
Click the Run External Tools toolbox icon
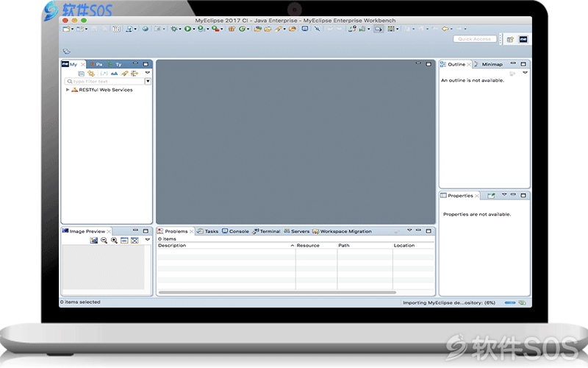pos(215,29)
